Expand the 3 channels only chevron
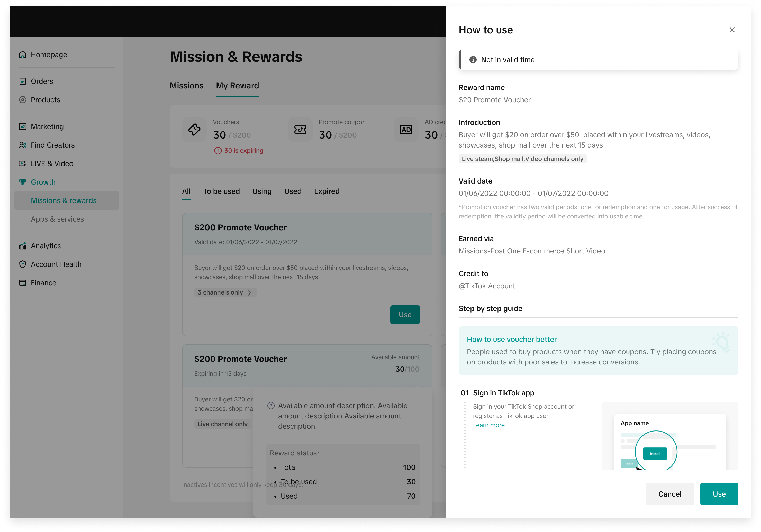The height and width of the screenshot is (532, 761). click(250, 292)
